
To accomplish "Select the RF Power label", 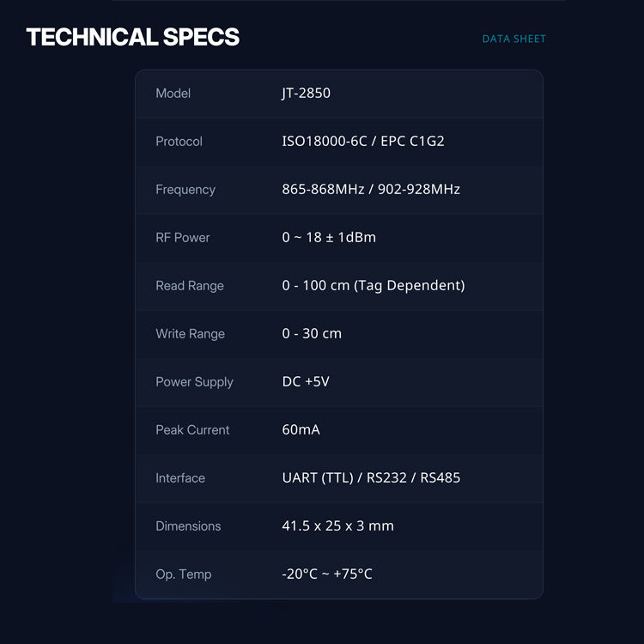I will [x=183, y=238].
